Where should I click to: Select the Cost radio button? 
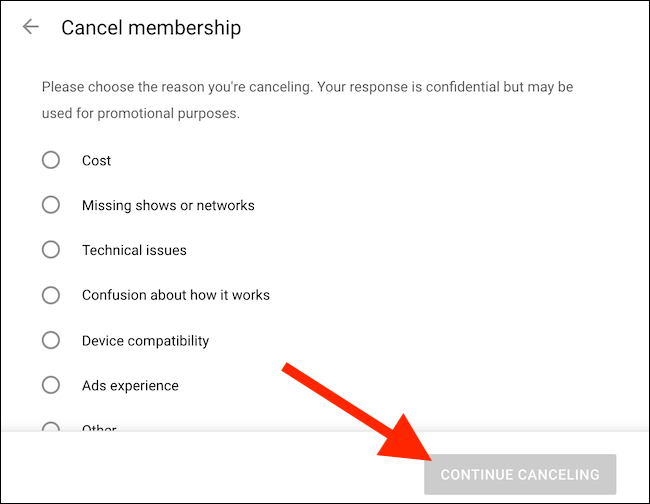point(51,160)
